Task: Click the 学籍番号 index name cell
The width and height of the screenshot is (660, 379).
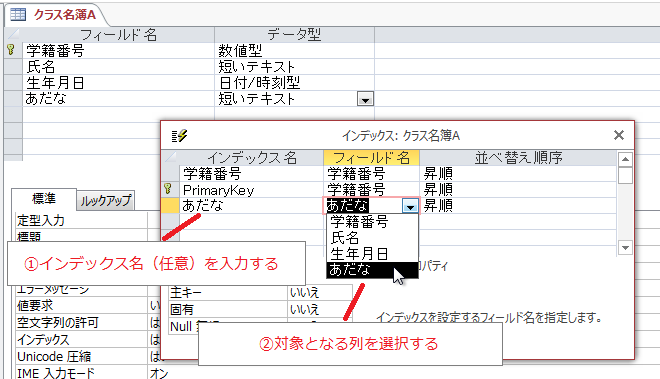Action: point(252,173)
